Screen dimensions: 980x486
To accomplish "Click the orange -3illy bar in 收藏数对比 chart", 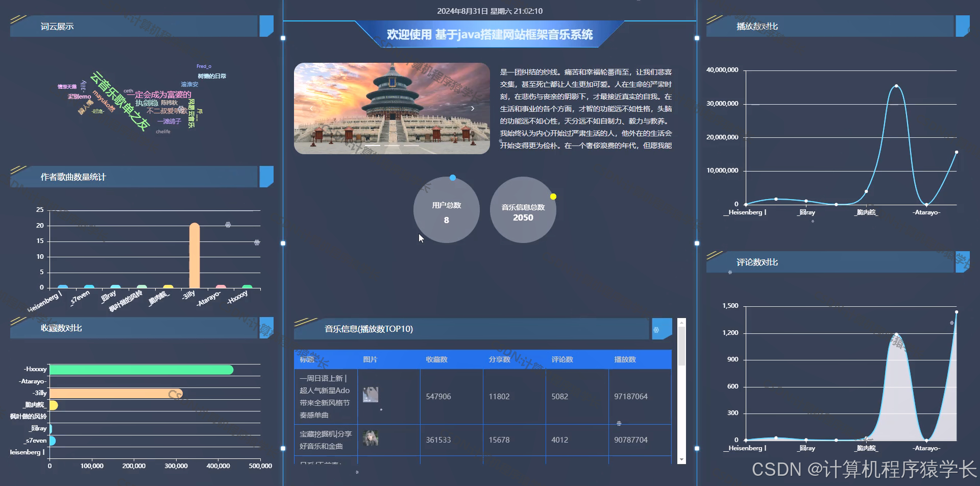I will (x=116, y=394).
